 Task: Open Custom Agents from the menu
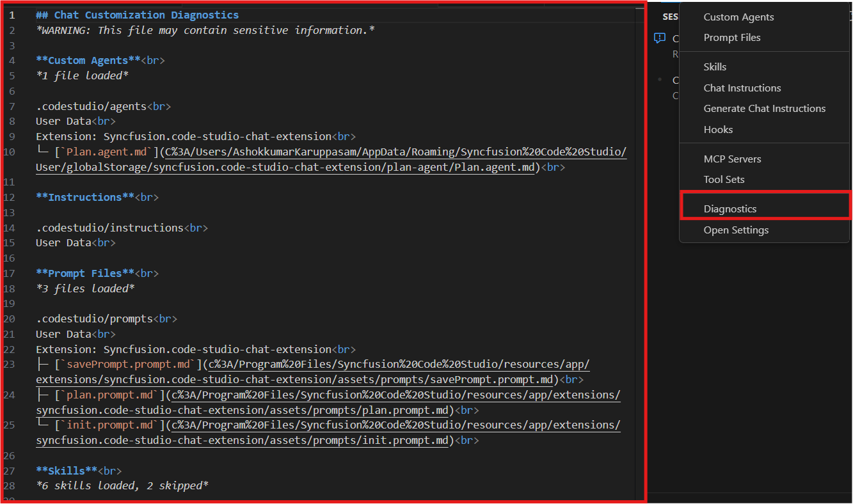(x=738, y=17)
